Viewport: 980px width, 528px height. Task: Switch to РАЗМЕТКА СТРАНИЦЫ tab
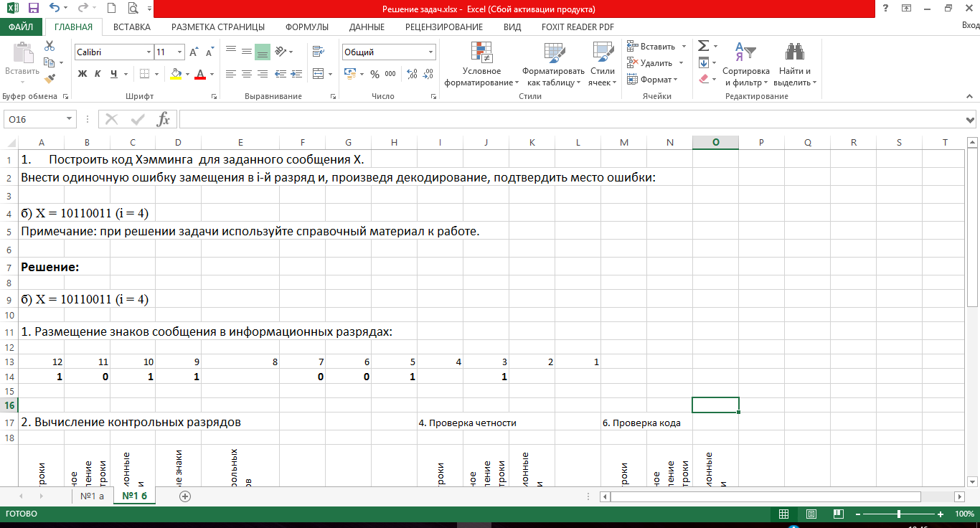point(218,27)
